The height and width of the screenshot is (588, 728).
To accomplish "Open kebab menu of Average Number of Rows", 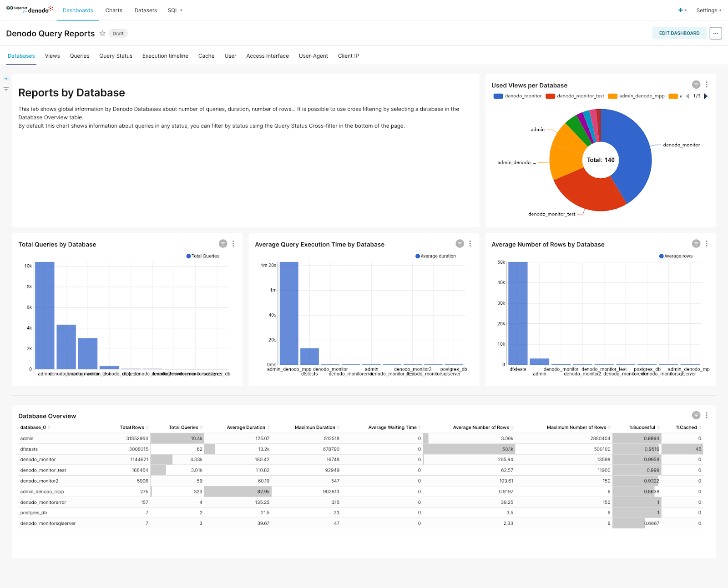I will [707, 244].
